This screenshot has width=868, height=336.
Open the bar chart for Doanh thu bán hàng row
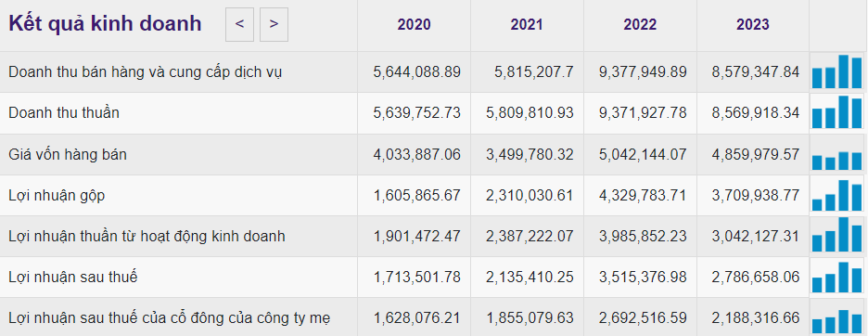[837, 71]
